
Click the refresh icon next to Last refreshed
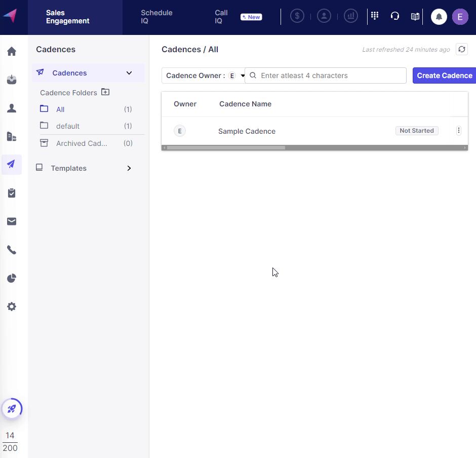(x=461, y=49)
